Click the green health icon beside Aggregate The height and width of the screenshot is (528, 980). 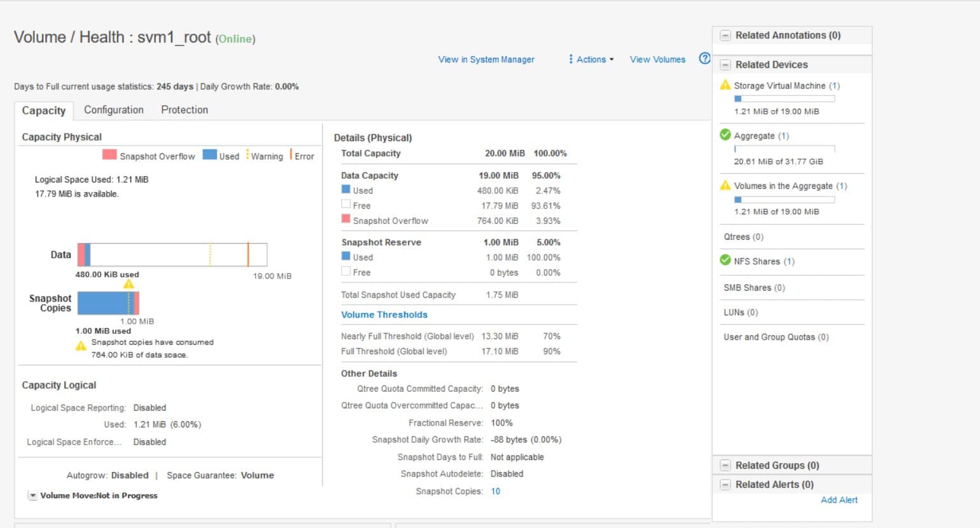(x=726, y=135)
